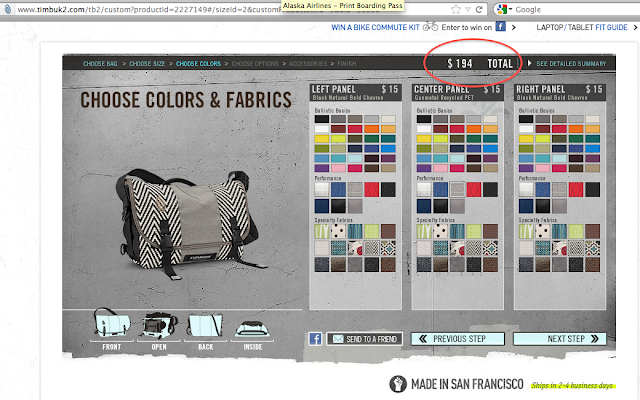Click the fist logo beside Made in San Francisco
This screenshot has width=640, height=400.
398,384
